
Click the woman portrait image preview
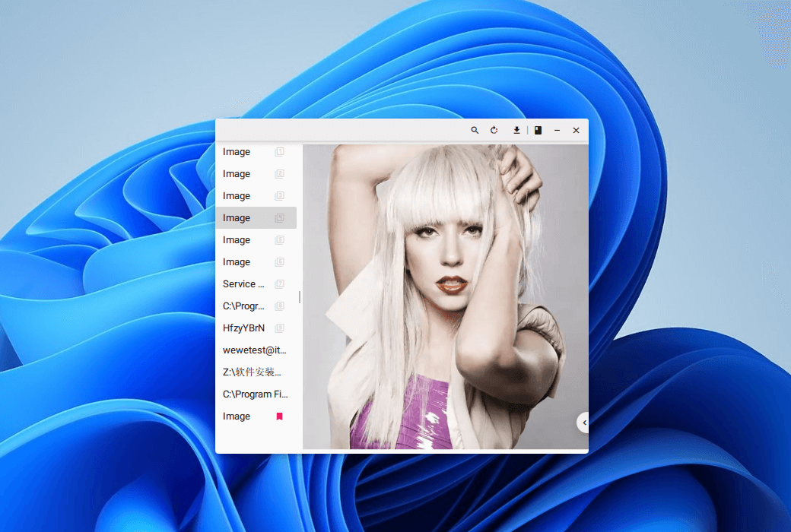point(446,296)
